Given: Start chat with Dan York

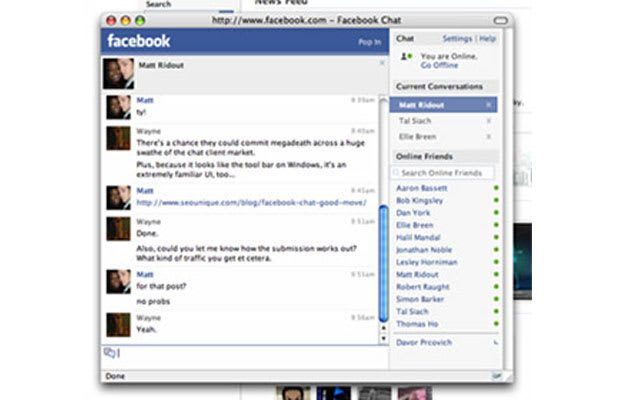Looking at the screenshot, I should point(413,213).
